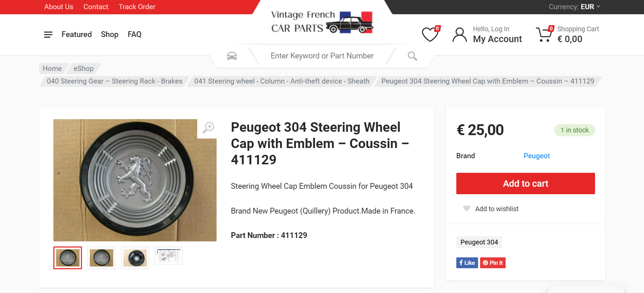Click the My Account user icon
The height and width of the screenshot is (293, 644).
[x=459, y=35]
